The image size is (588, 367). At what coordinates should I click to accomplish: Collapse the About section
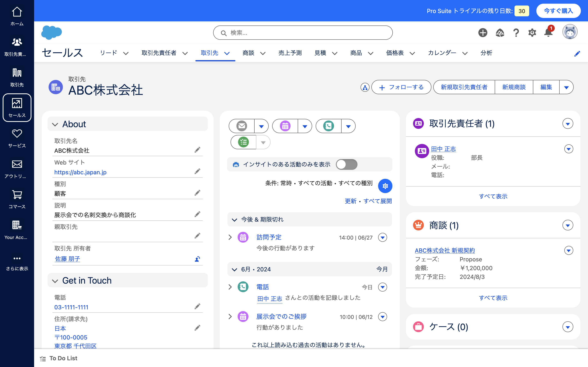(x=55, y=124)
